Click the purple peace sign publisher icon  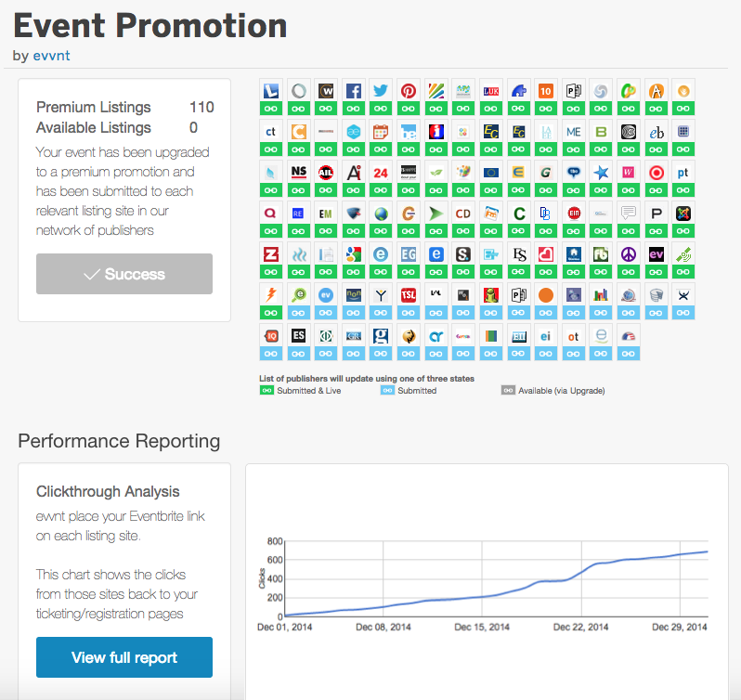pyautogui.click(x=628, y=254)
